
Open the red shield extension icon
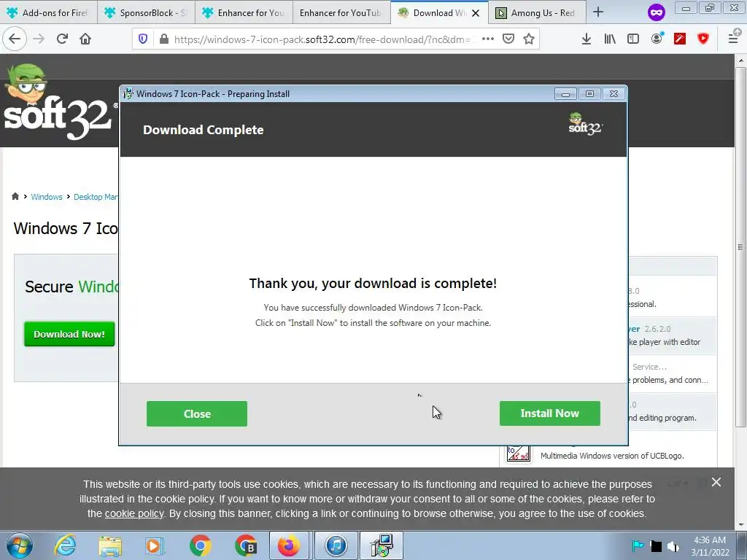pyautogui.click(x=703, y=39)
